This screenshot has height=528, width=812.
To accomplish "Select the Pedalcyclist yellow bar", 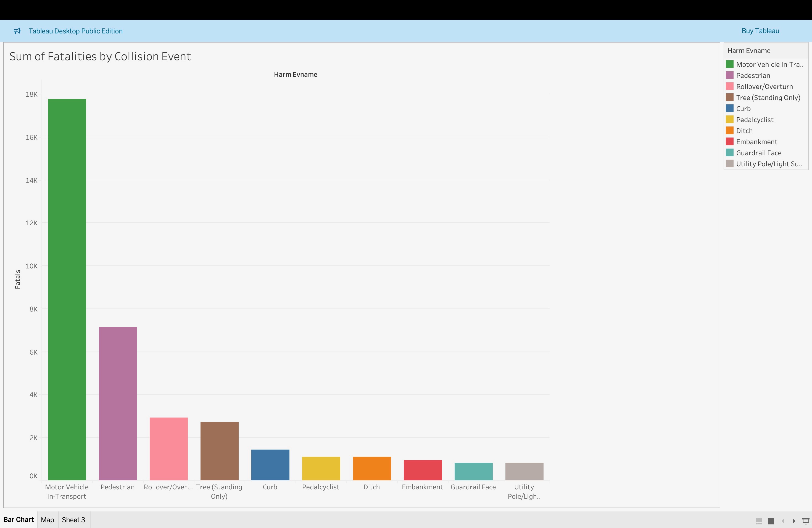I will (x=321, y=468).
